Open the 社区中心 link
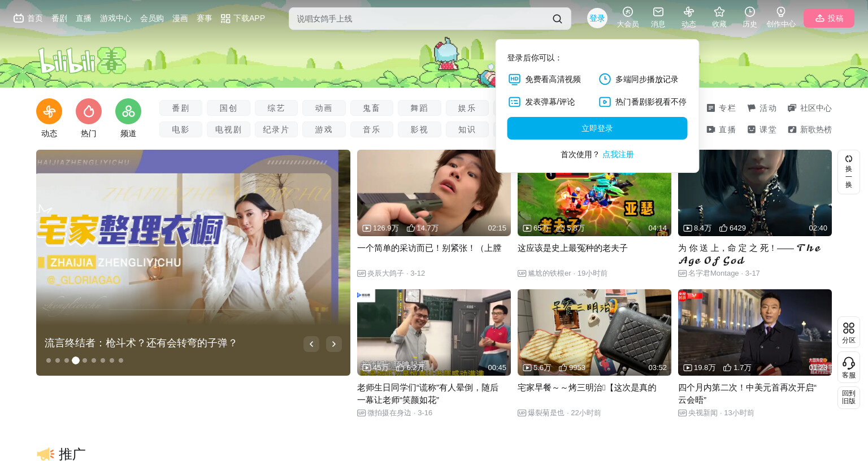 click(x=810, y=108)
